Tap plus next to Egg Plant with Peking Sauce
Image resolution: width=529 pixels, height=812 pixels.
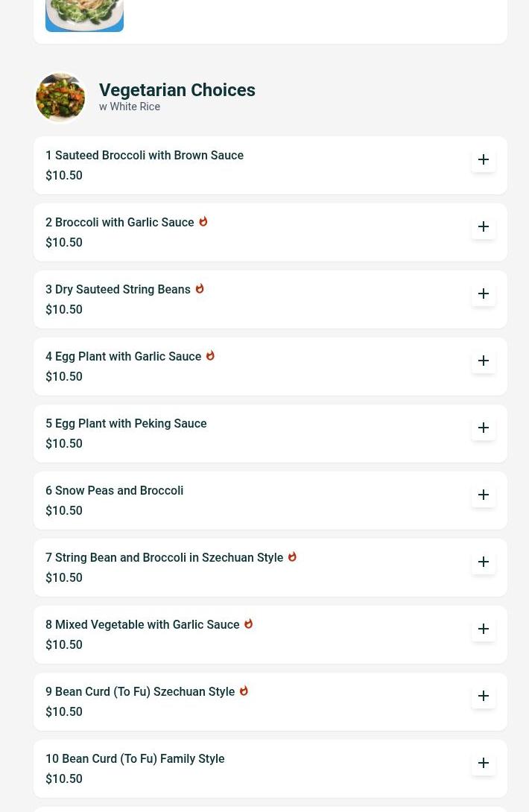(x=483, y=428)
